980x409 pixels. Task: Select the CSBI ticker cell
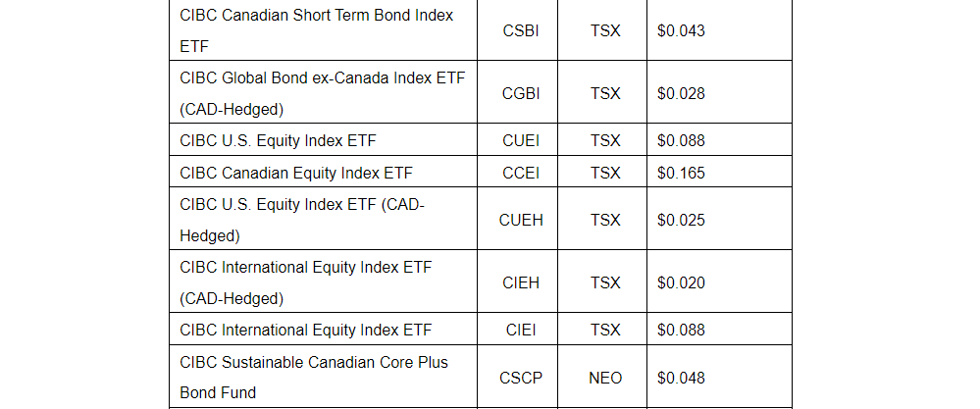(520, 30)
